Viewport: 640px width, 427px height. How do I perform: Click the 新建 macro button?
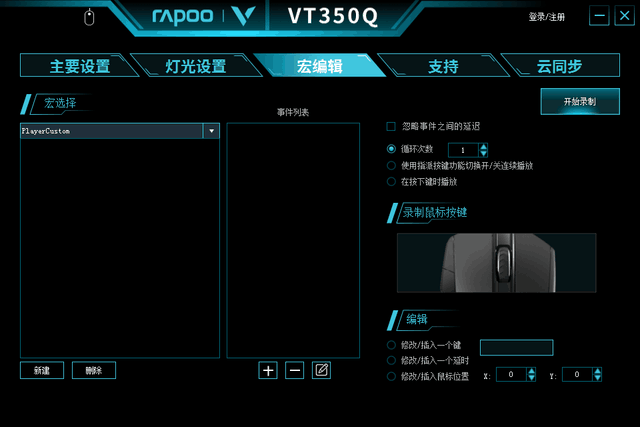(x=42, y=370)
